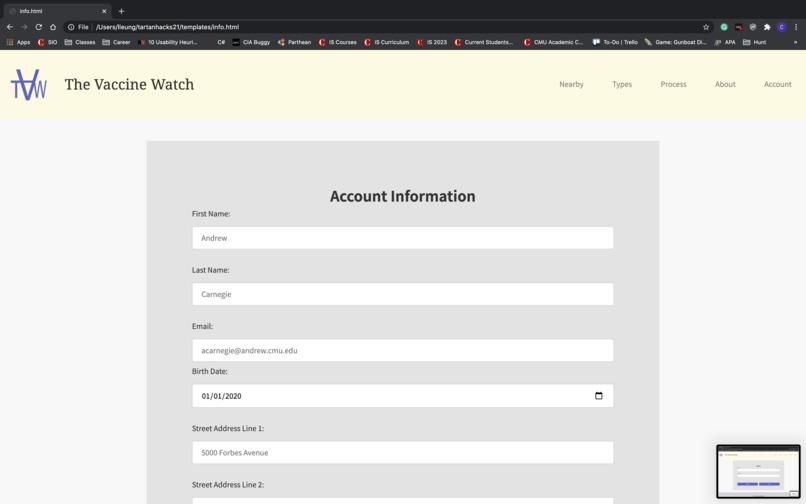The height and width of the screenshot is (504, 806).
Task: Open the CIA Buggy bookmark
Action: click(x=251, y=42)
